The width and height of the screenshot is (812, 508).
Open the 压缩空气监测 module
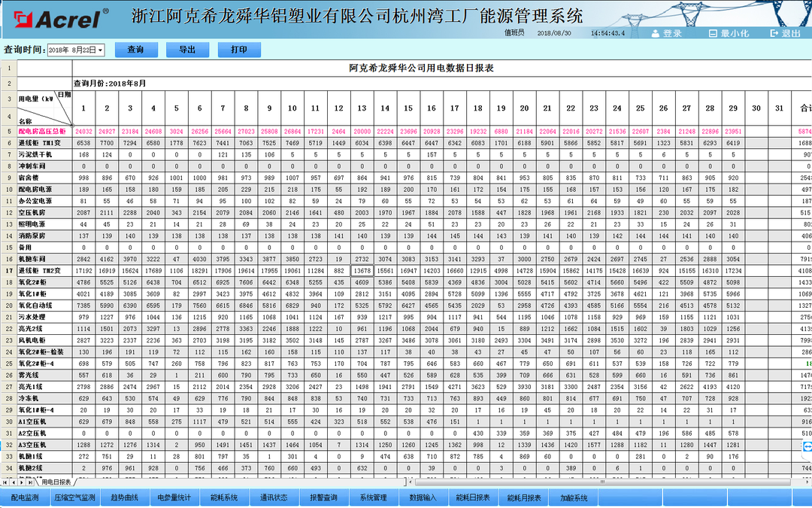pyautogui.click(x=76, y=496)
